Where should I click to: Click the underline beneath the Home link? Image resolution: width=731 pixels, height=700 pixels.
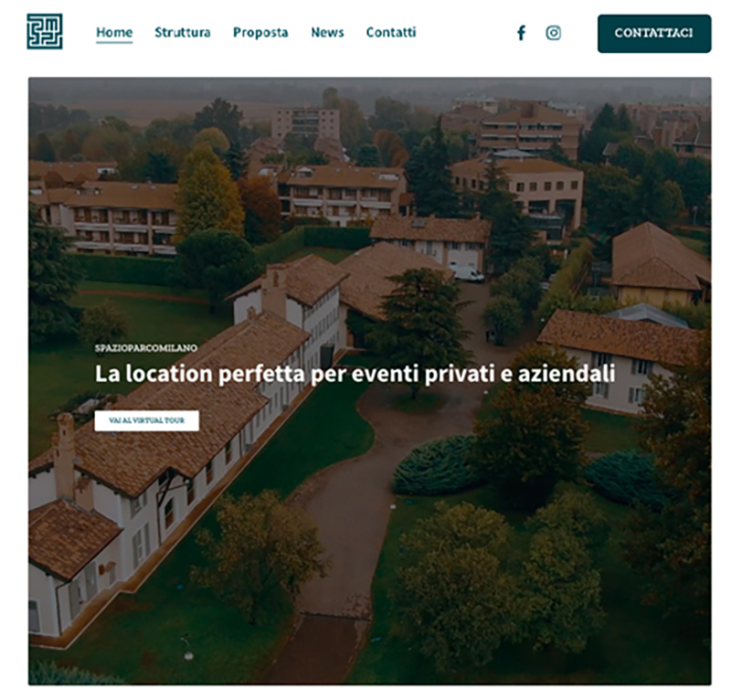[114, 42]
